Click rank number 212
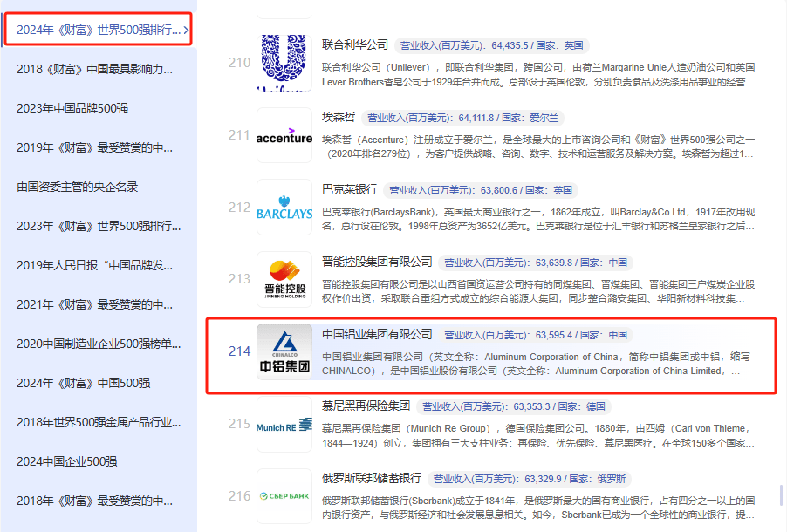 239,208
